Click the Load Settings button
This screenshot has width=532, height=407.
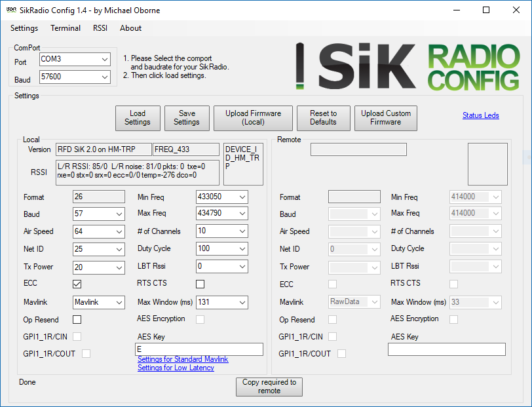pos(138,118)
